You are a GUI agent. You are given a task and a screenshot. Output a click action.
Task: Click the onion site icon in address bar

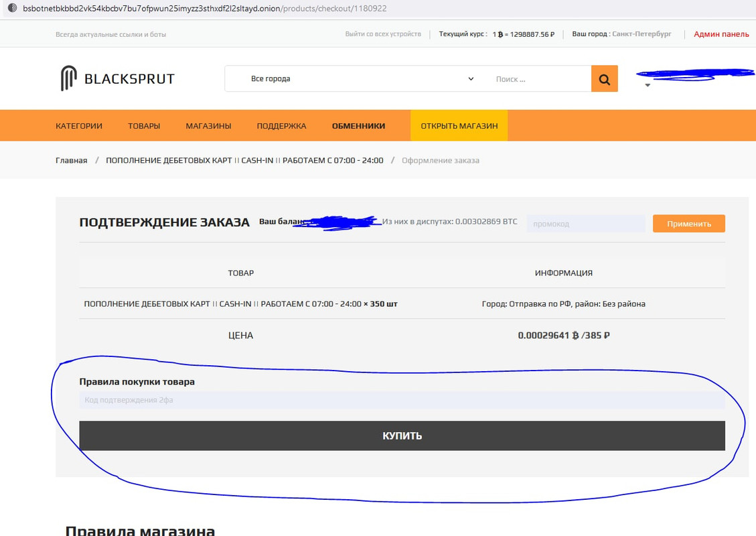coord(12,8)
